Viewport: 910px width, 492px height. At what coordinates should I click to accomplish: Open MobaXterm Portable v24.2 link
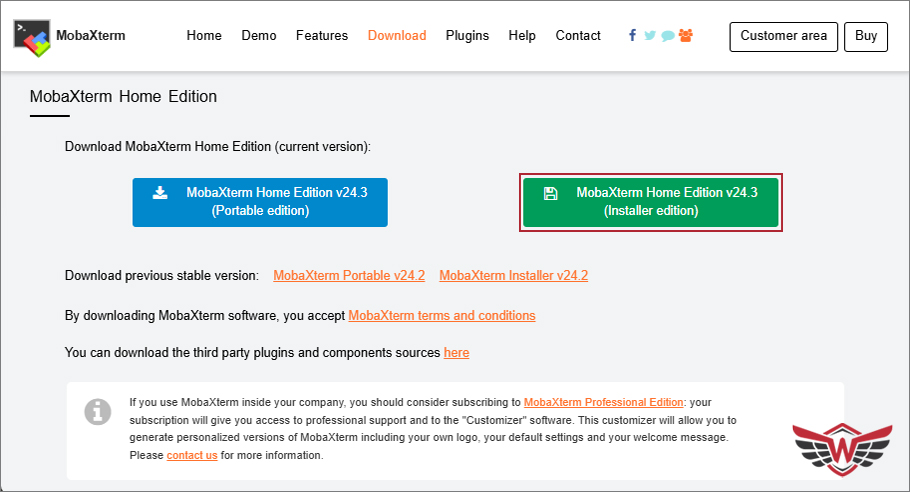click(349, 275)
